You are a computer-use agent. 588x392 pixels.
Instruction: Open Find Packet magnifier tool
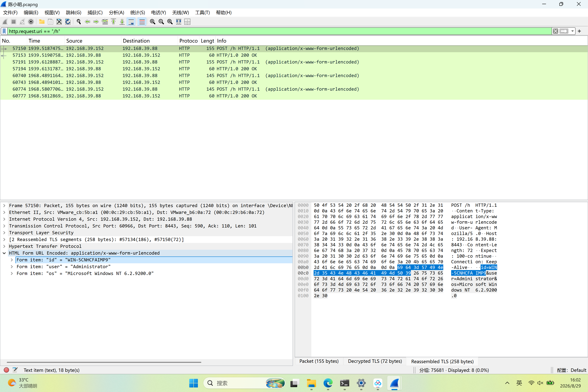coord(79,22)
